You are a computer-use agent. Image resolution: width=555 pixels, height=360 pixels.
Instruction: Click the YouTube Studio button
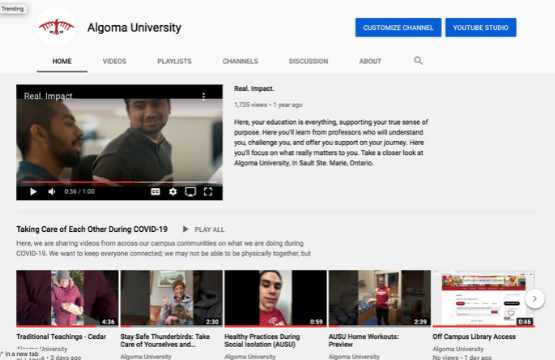(x=481, y=28)
